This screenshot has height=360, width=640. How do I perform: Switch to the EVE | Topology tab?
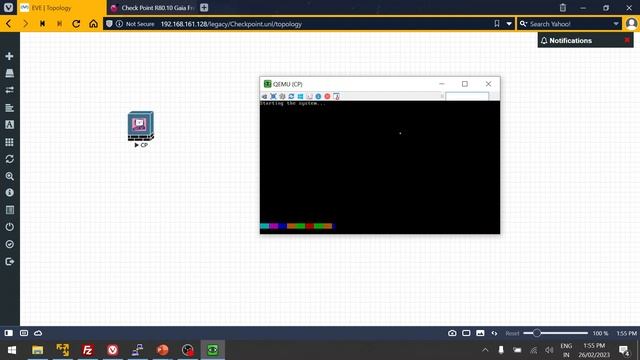tap(61, 8)
